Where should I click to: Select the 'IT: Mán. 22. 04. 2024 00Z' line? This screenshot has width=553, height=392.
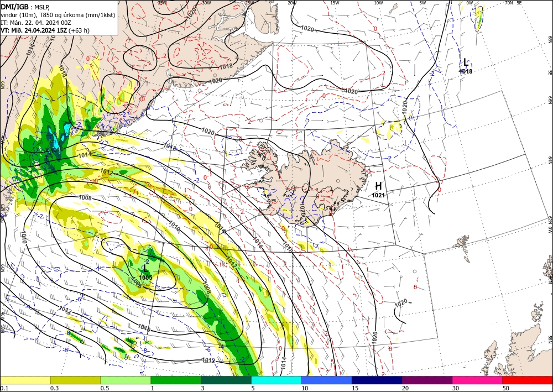[36, 22]
